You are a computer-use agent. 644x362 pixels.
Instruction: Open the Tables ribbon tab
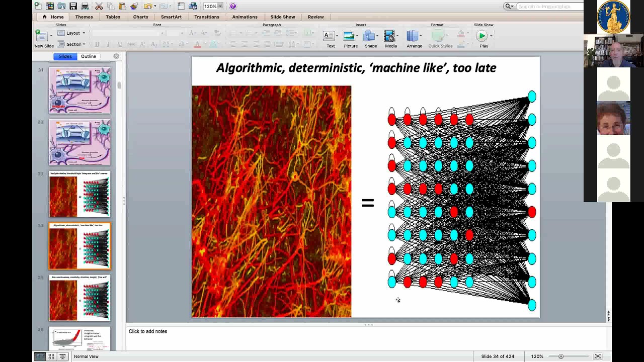tap(113, 17)
